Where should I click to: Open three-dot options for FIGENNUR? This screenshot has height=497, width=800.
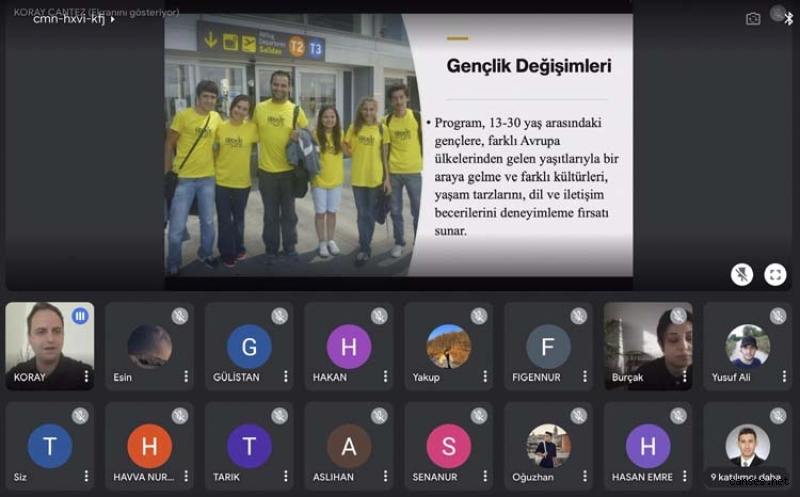coord(584,377)
